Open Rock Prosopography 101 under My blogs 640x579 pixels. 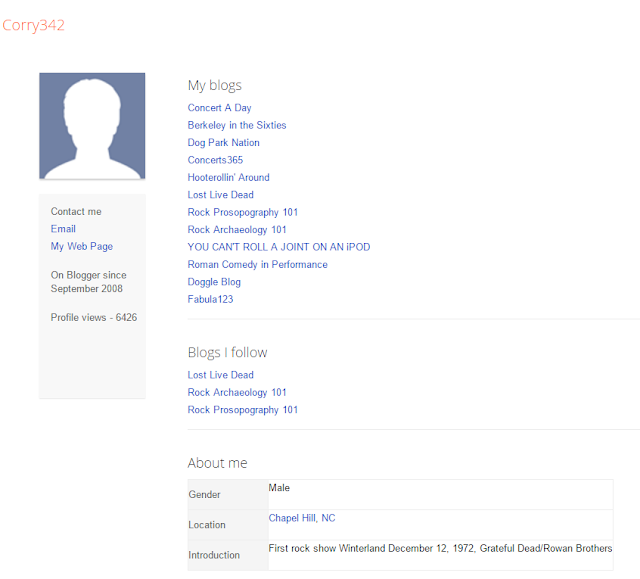click(242, 213)
